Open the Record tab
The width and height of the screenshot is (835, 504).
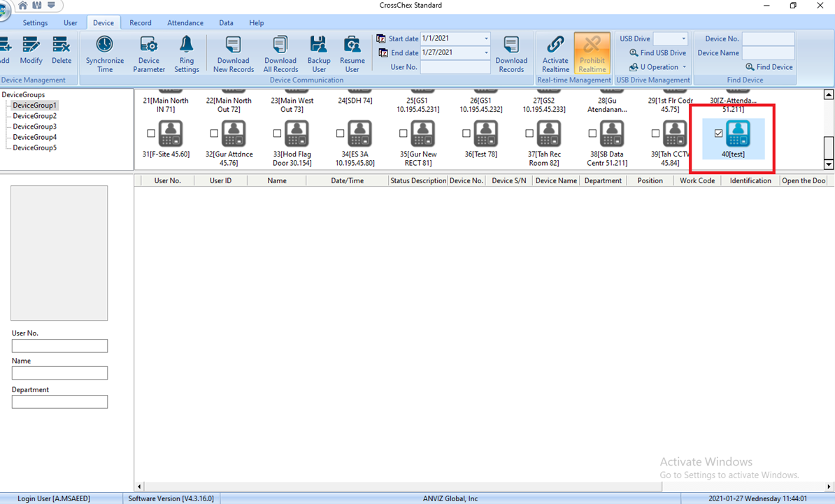(140, 23)
